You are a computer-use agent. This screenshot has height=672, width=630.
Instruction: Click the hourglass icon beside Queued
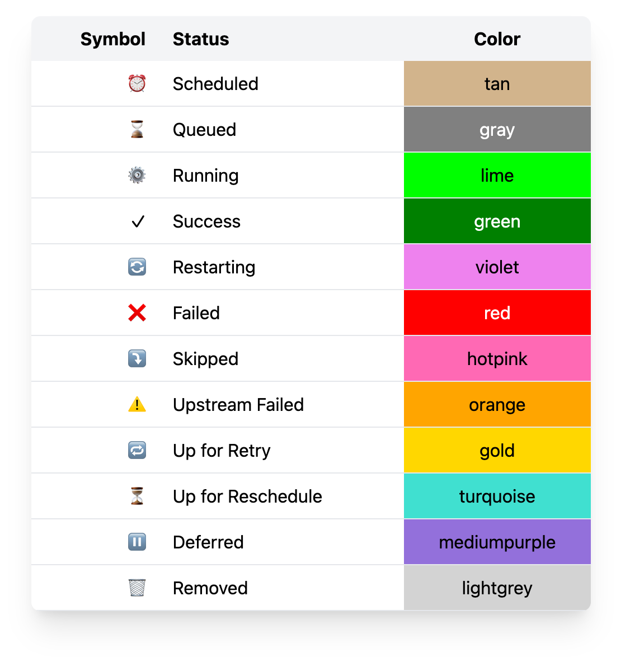tap(137, 130)
